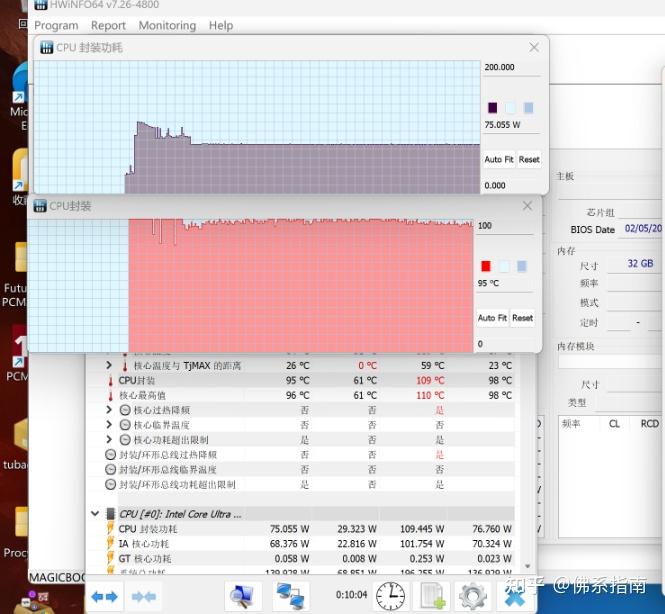665x614 pixels.
Task: Open the Program menu
Action: coord(56,26)
